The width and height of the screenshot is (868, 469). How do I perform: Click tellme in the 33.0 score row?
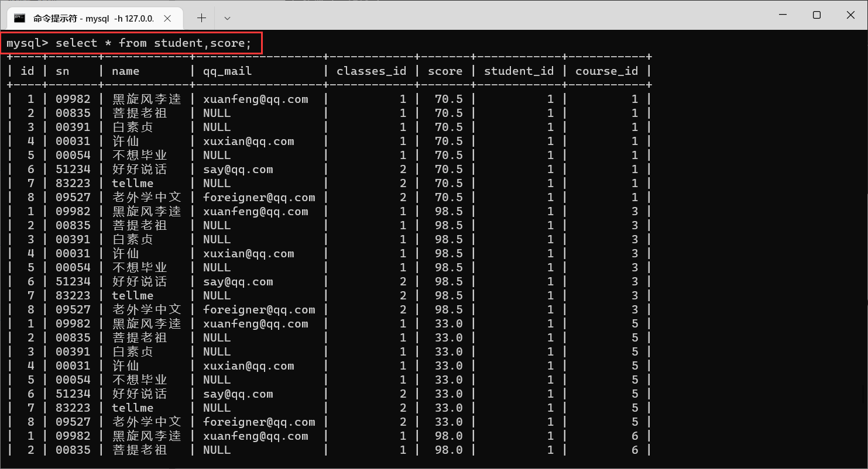[x=133, y=408]
